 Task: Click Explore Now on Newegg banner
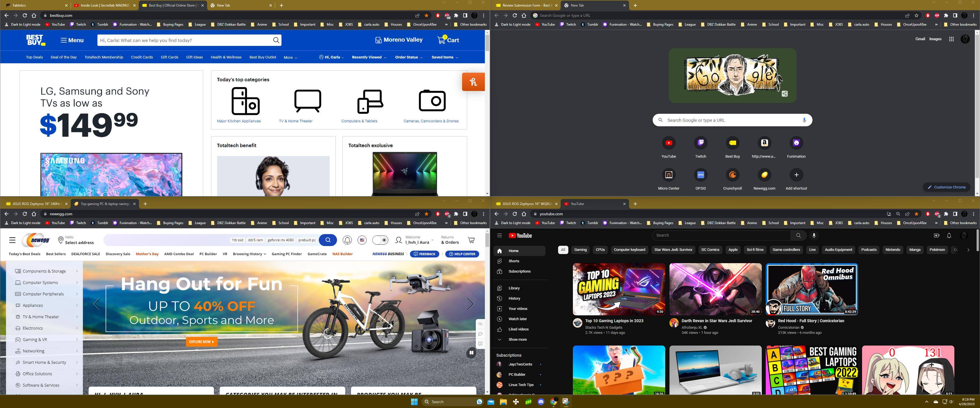click(201, 342)
